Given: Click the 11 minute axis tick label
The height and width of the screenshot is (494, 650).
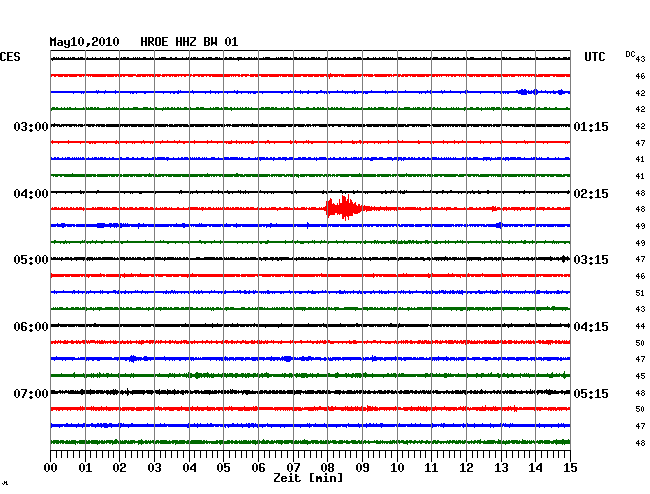Looking at the screenshot, I should pyautogui.click(x=432, y=467).
